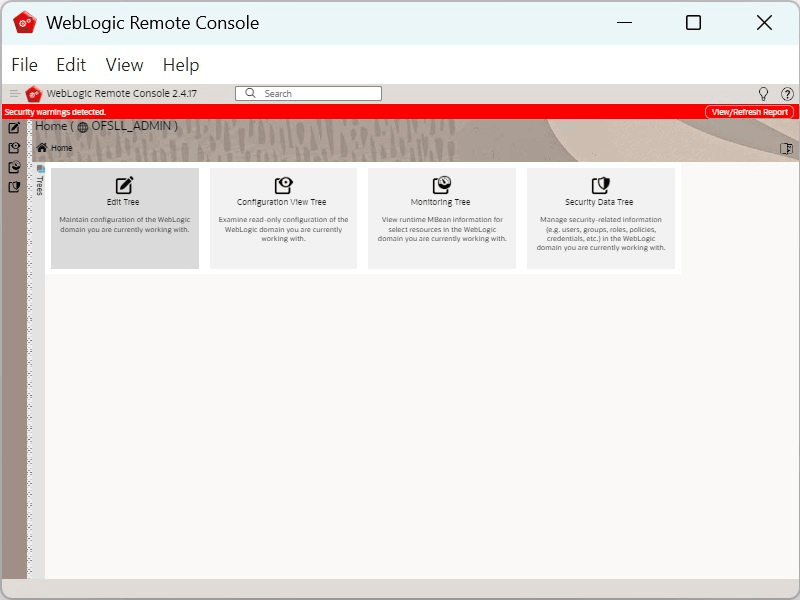Open the Security Data Tree sidebar icon
This screenshot has height=600, width=800.
point(14,187)
